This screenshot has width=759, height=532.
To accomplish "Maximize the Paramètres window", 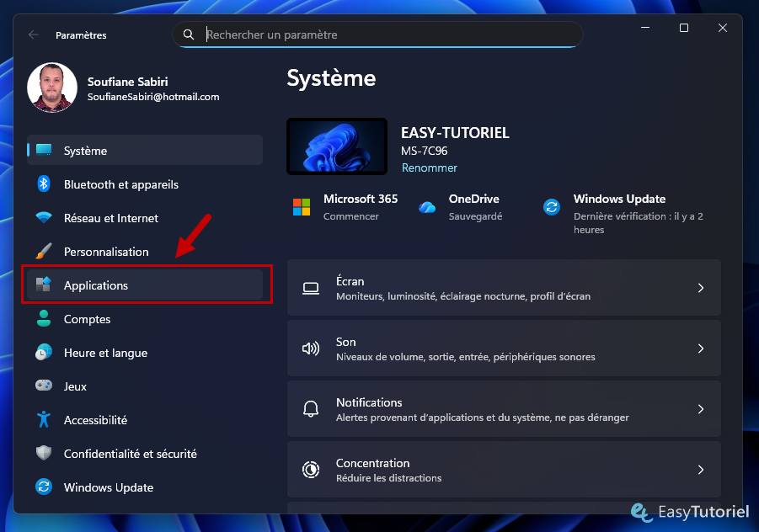I will click(684, 28).
